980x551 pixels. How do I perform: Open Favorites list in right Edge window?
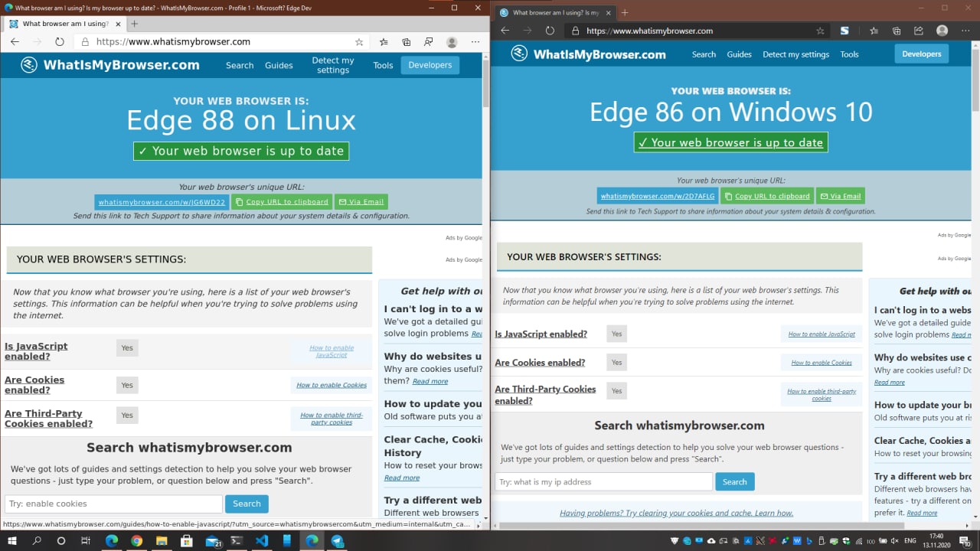(874, 31)
